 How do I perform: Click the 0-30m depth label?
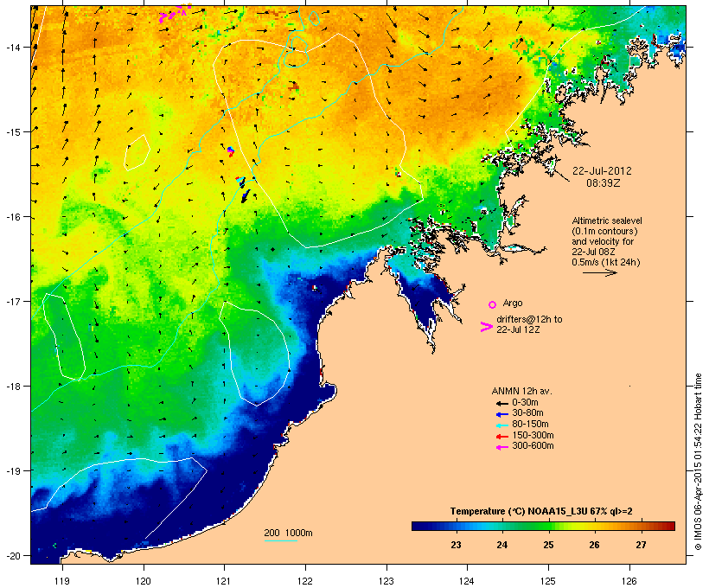click(525, 403)
